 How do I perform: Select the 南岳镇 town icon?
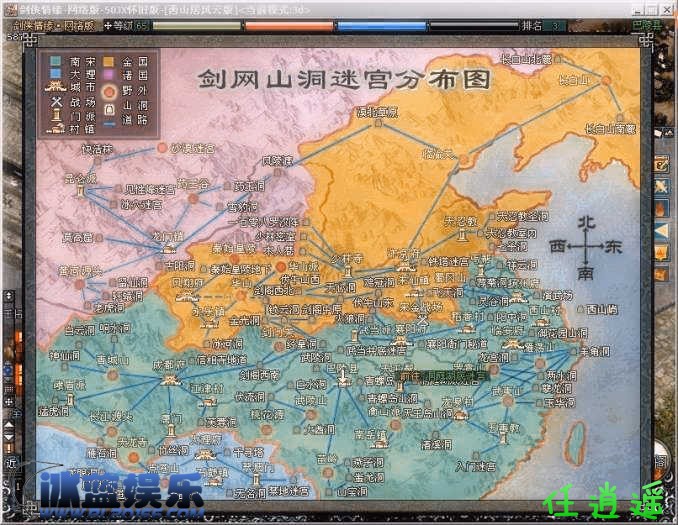380,443
